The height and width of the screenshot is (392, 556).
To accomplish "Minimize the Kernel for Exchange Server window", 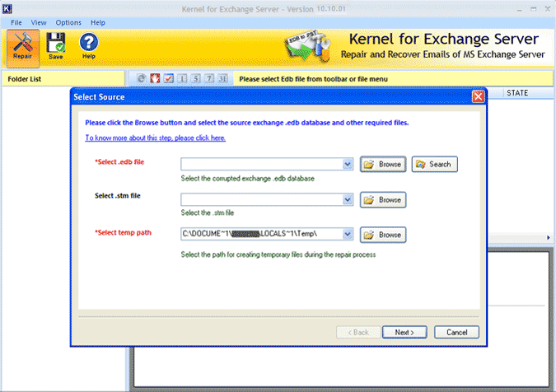I will point(520,9).
